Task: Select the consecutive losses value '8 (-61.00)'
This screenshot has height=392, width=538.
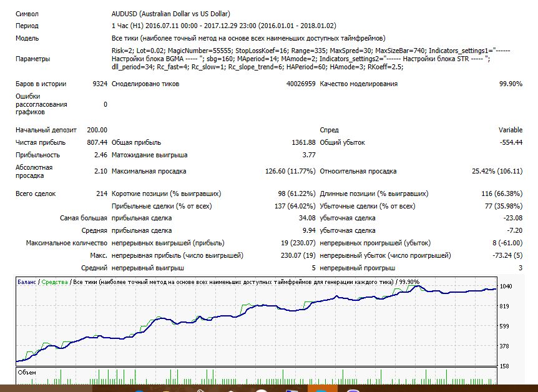Action: coord(507,243)
